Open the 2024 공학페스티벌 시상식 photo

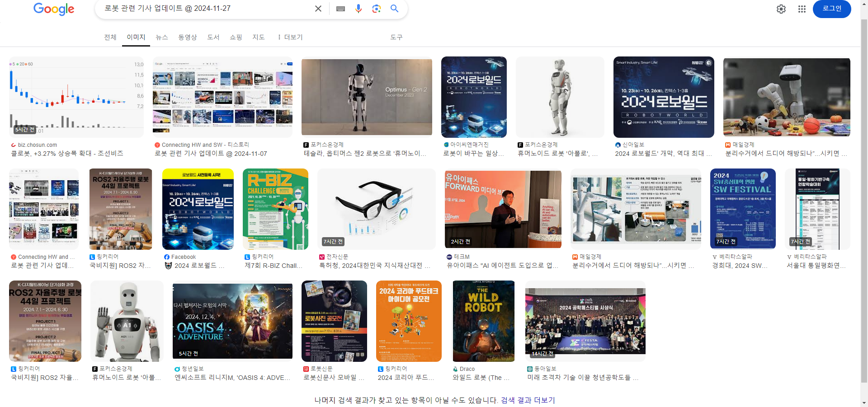[585, 321]
